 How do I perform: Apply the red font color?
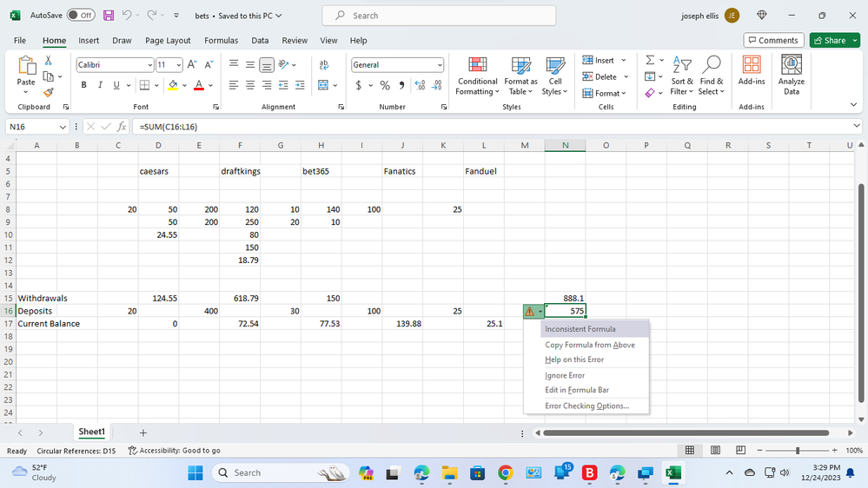199,85
